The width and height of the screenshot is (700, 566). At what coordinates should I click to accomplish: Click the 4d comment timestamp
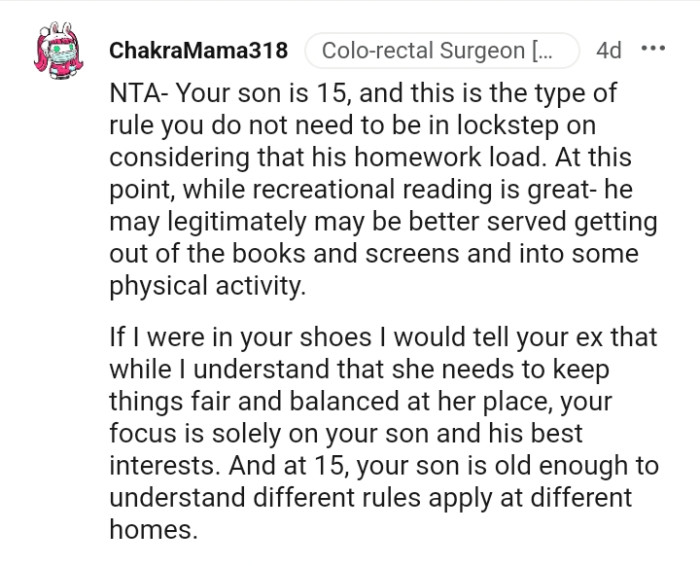tap(608, 50)
